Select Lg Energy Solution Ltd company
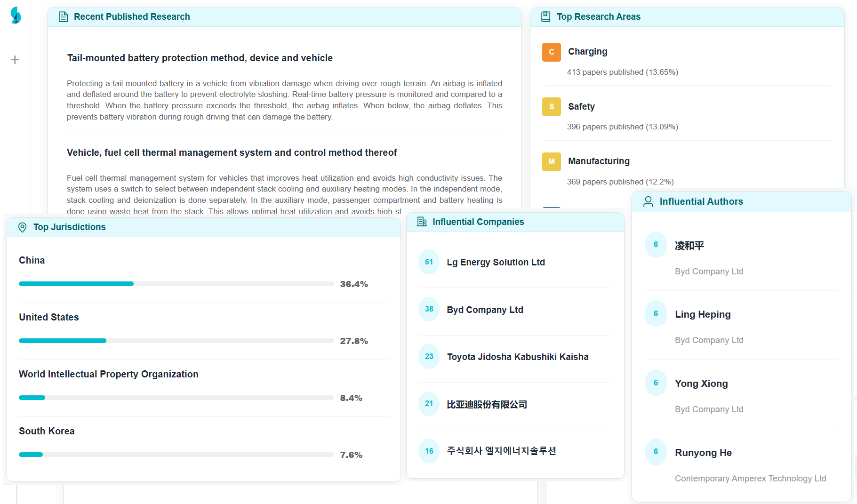The height and width of the screenshot is (504, 857). pyautogui.click(x=496, y=262)
